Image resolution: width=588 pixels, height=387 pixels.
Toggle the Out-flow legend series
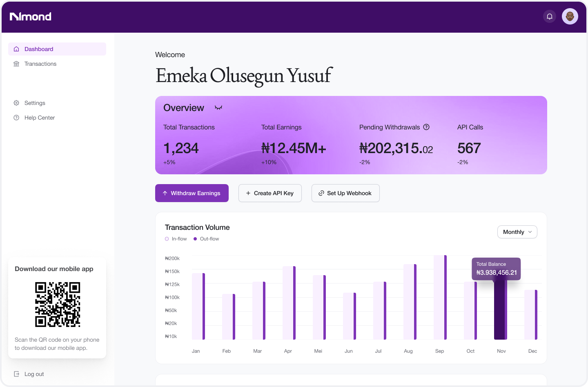[206, 239]
